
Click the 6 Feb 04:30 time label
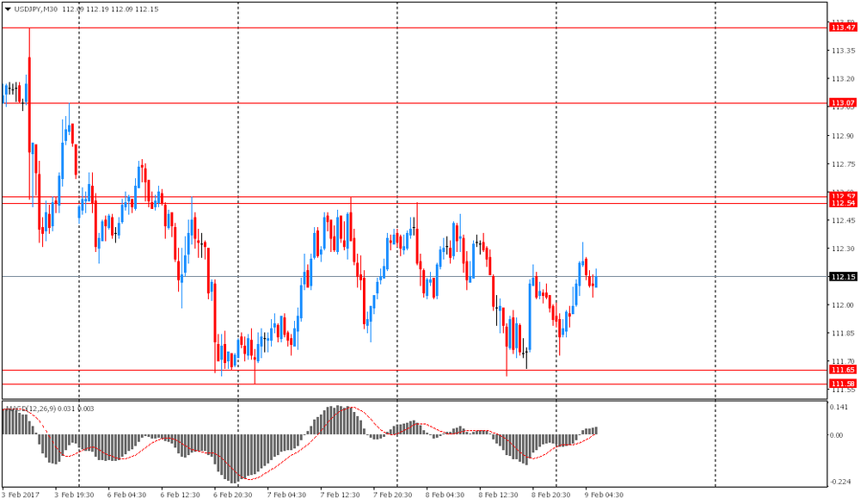pos(126,495)
